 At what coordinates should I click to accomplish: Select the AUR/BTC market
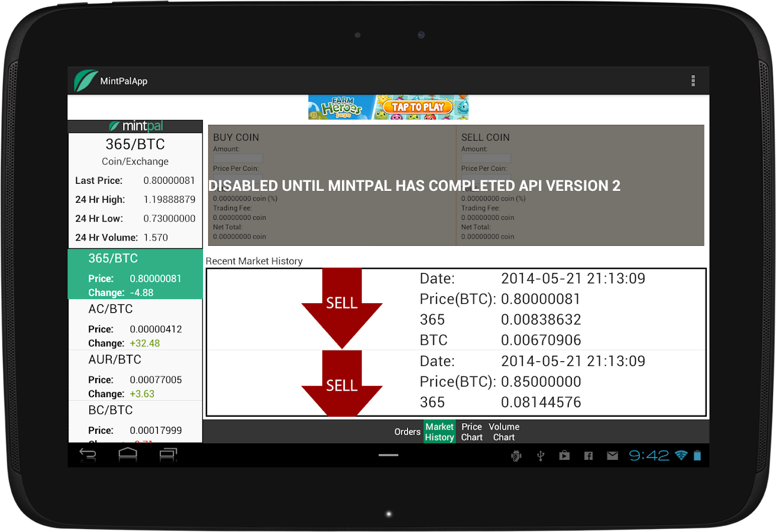[x=135, y=375]
